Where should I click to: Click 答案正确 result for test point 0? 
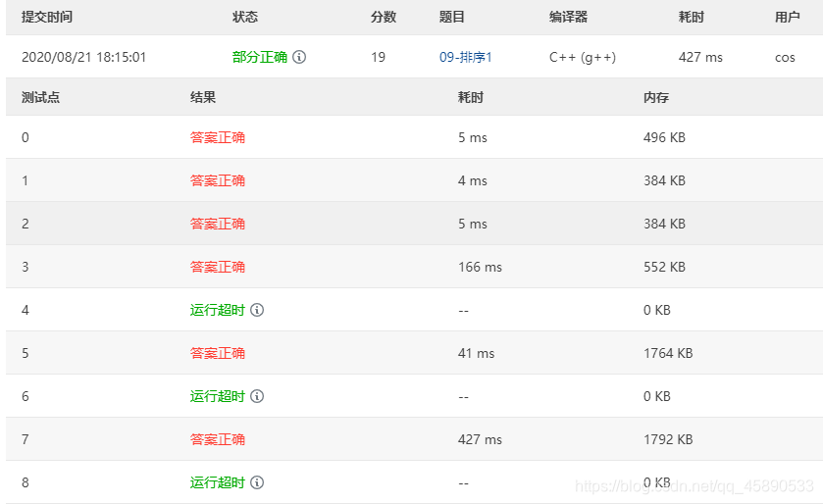tap(218, 137)
